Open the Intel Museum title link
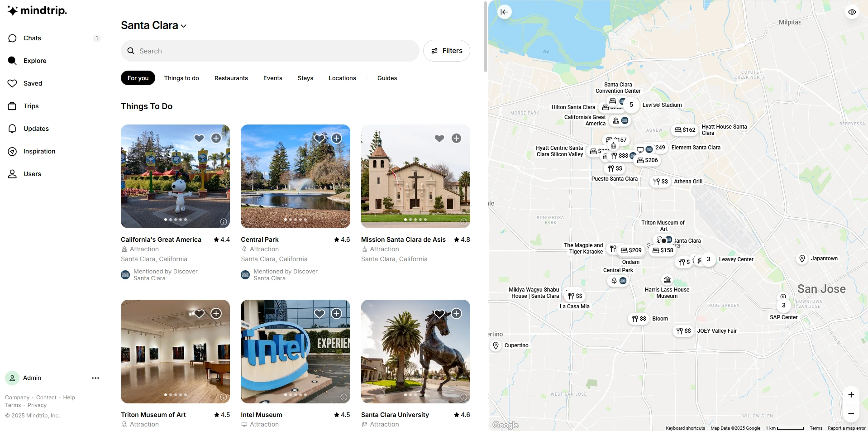The image size is (868, 431). click(x=262, y=415)
